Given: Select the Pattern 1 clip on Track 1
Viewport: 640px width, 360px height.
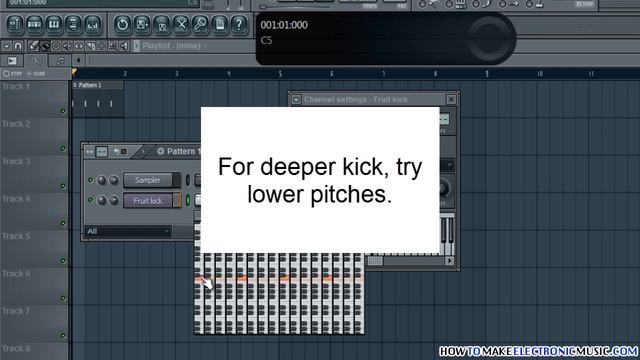Looking at the screenshot, I should point(98,99).
